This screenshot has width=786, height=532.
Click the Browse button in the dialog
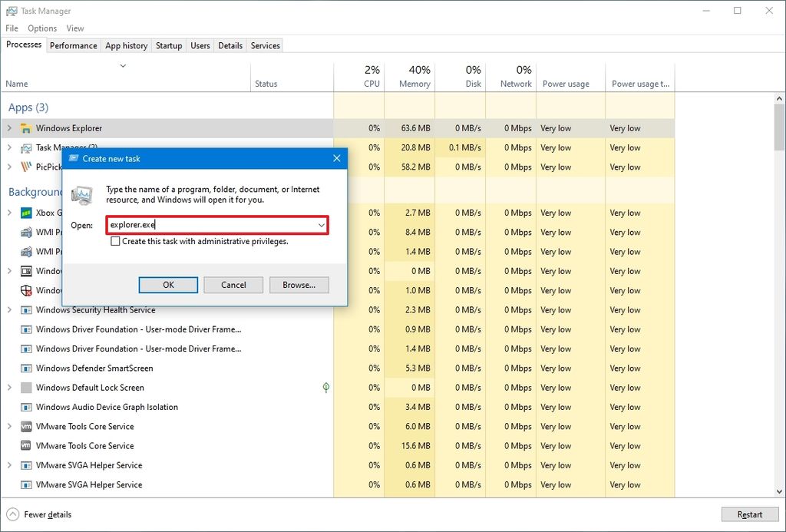pos(299,285)
